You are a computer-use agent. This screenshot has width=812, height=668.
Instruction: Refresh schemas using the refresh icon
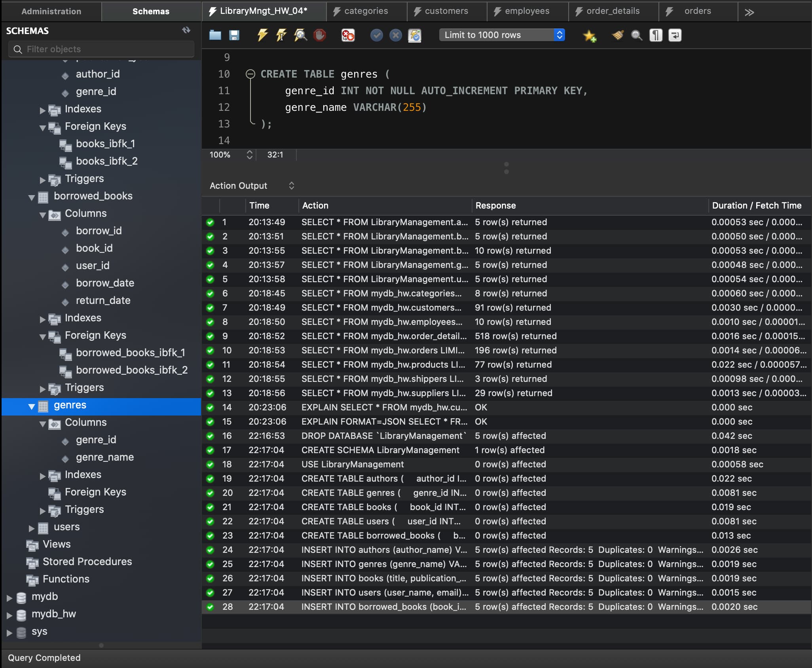pyautogui.click(x=186, y=30)
